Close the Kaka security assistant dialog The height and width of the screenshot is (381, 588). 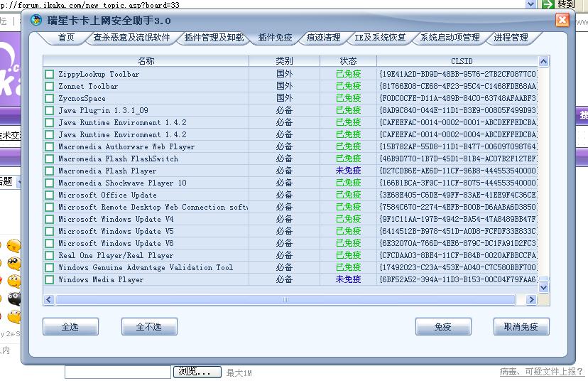coord(562,20)
